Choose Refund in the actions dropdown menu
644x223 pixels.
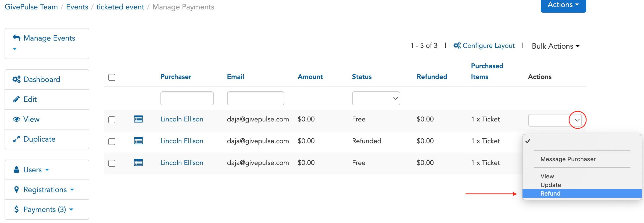coord(582,193)
